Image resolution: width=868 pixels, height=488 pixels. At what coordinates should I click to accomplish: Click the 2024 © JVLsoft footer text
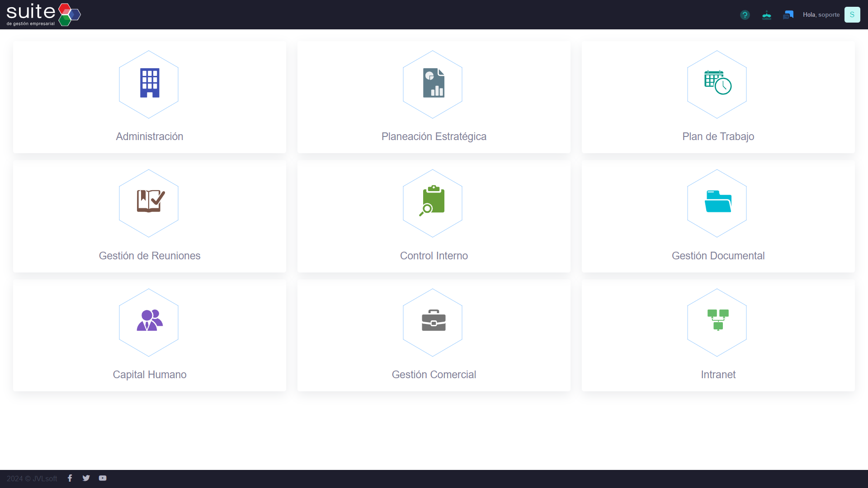coord(32,479)
